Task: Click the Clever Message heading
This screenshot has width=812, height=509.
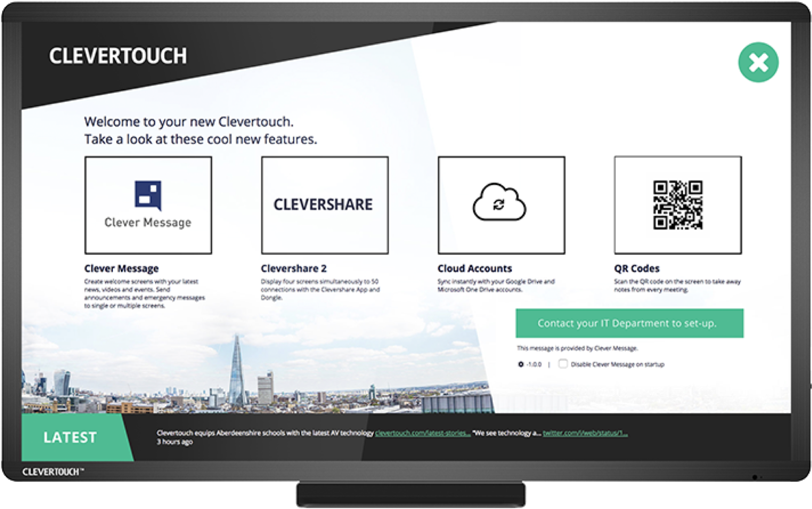Action: [x=121, y=269]
